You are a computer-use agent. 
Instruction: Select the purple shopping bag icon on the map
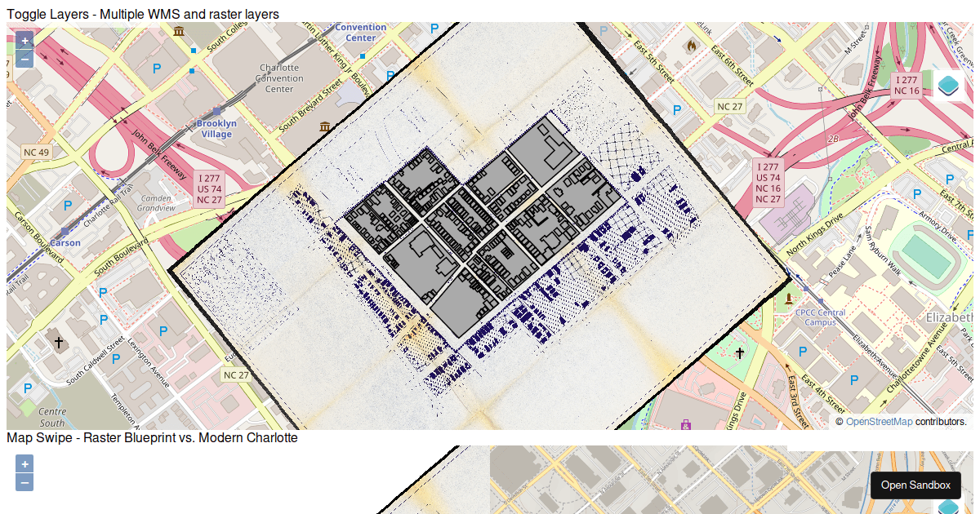coord(685,423)
